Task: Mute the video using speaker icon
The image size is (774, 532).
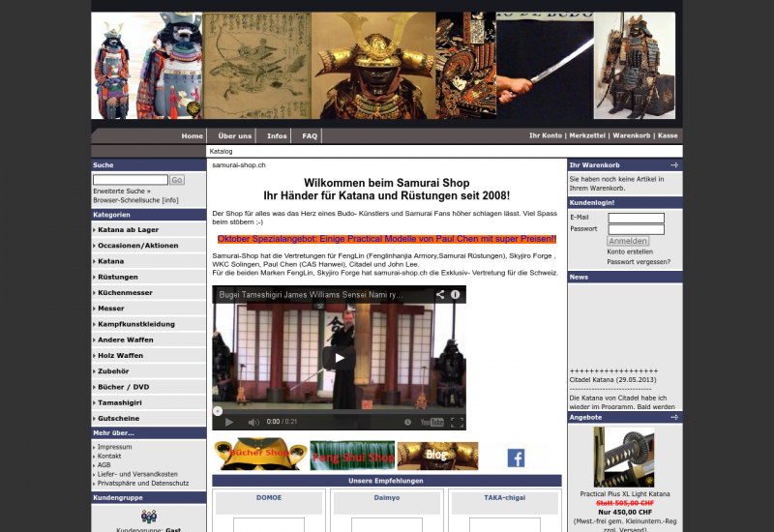Action: [253, 422]
